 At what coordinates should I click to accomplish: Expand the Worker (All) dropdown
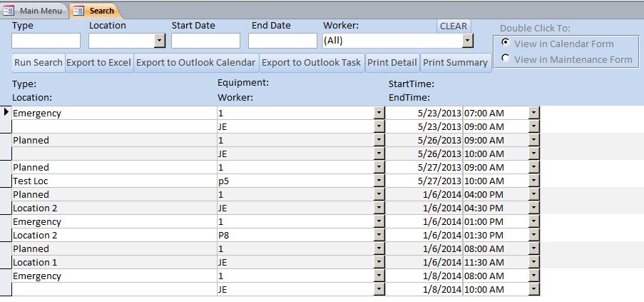point(467,41)
